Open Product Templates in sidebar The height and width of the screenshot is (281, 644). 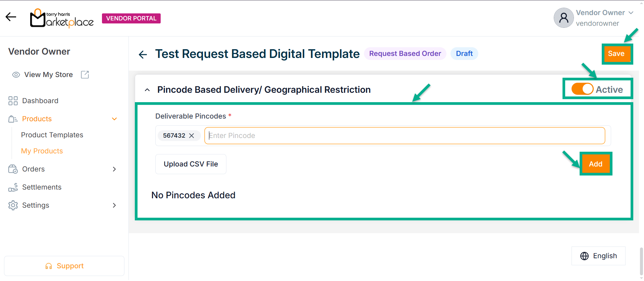[x=52, y=135]
